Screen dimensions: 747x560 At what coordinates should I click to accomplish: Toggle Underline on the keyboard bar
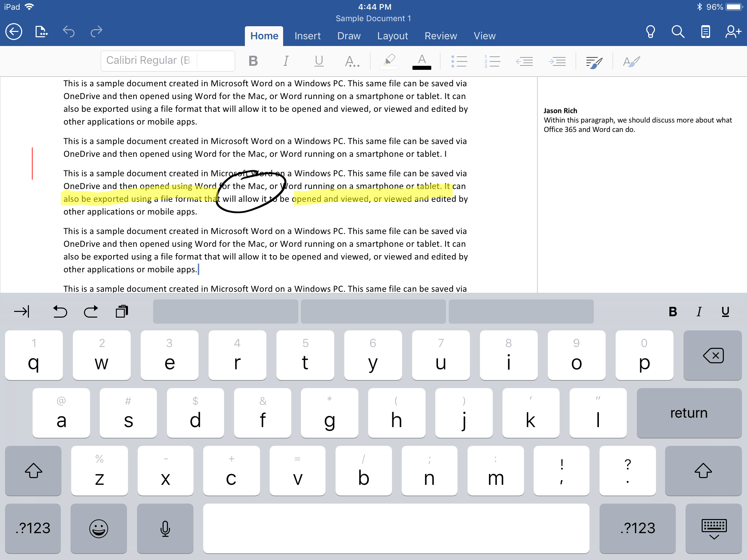(725, 312)
